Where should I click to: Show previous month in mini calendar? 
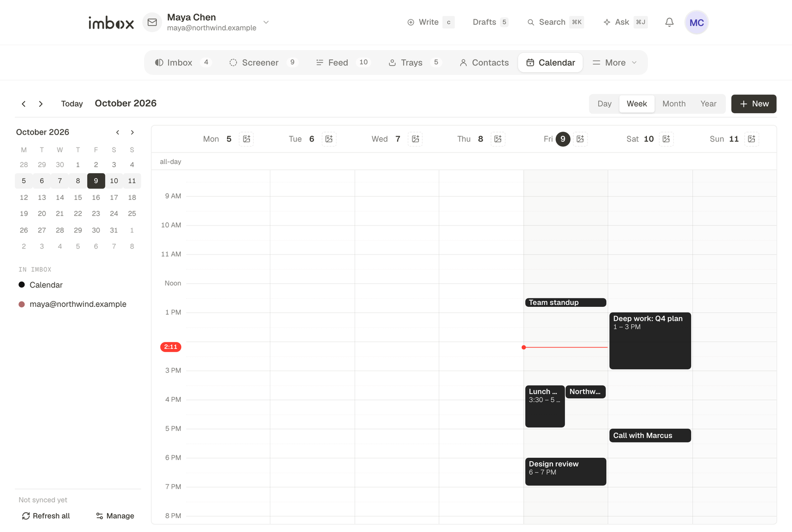tap(118, 132)
